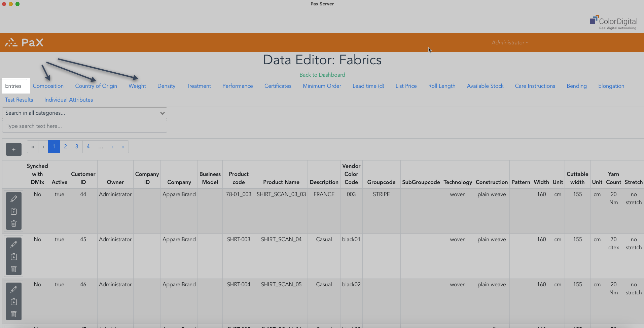Click the Vendor Color Code column header

(x=351, y=174)
